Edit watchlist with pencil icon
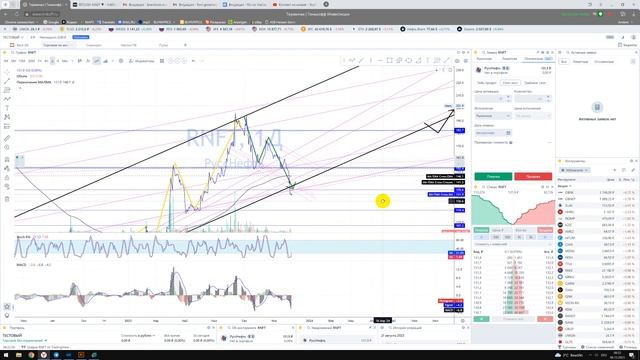The height and width of the screenshot is (360, 640). (633, 170)
